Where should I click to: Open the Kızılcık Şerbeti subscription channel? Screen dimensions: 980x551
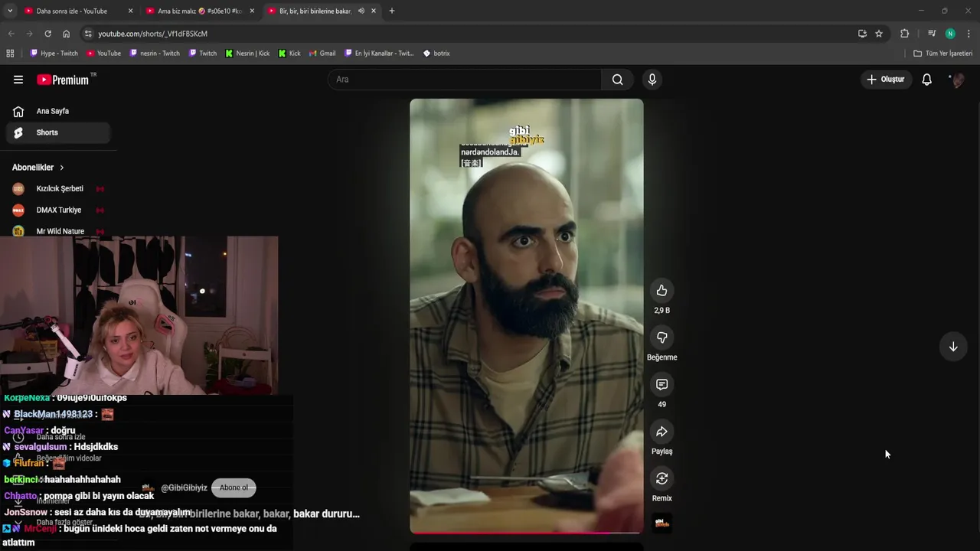click(58, 188)
